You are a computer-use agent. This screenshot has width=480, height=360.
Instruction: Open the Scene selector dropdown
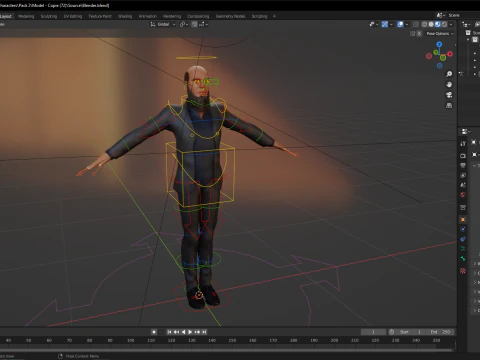(440, 15)
